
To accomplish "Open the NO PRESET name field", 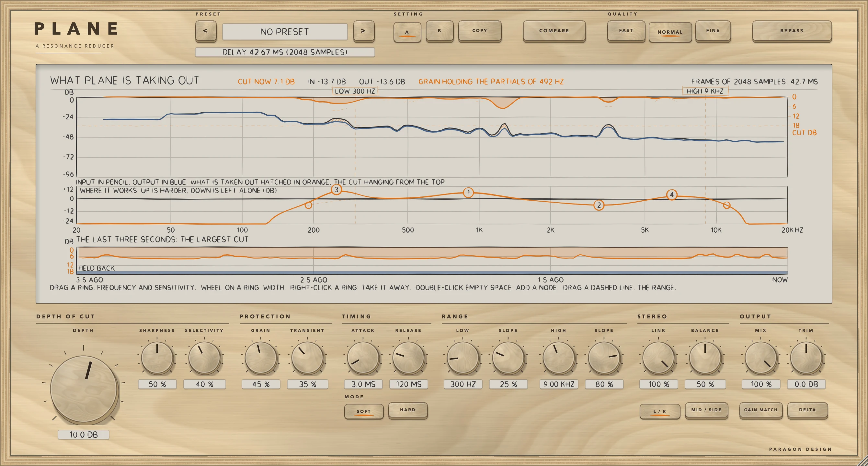I will click(285, 32).
